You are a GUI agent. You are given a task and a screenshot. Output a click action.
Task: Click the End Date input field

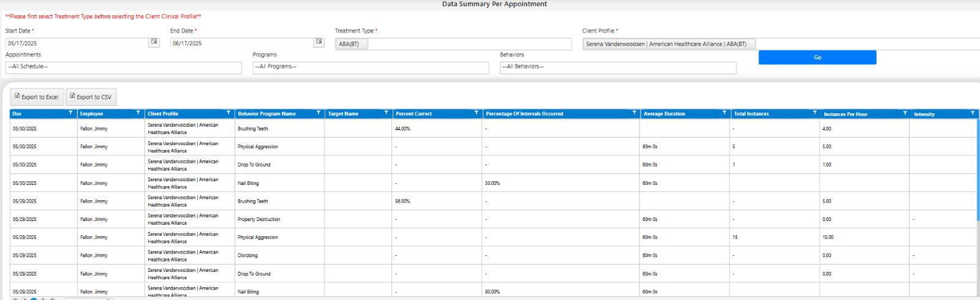pos(241,43)
